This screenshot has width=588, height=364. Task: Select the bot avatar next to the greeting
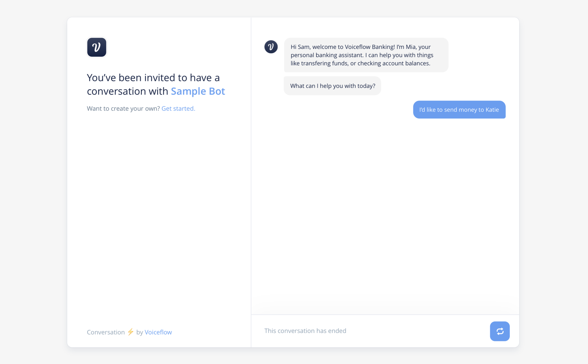(271, 47)
